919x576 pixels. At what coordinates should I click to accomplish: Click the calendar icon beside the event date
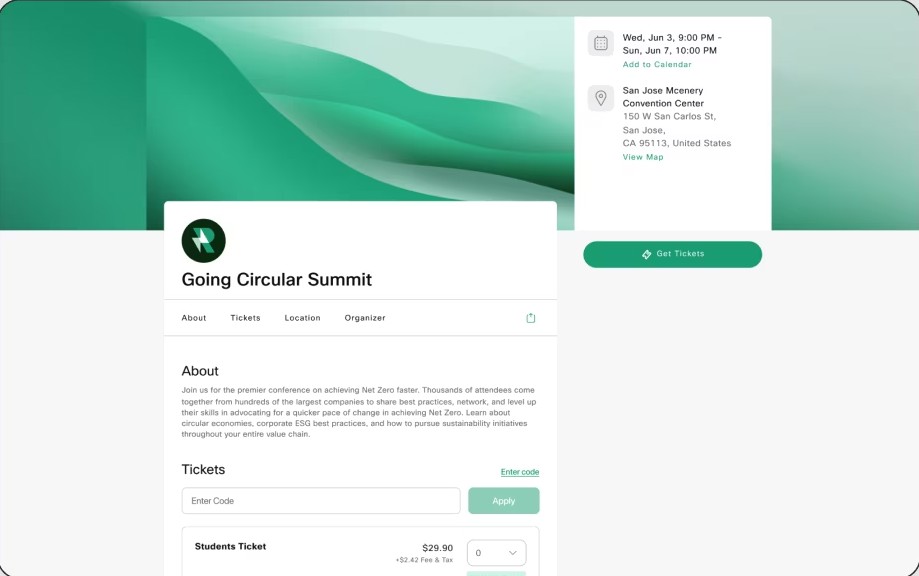click(601, 43)
